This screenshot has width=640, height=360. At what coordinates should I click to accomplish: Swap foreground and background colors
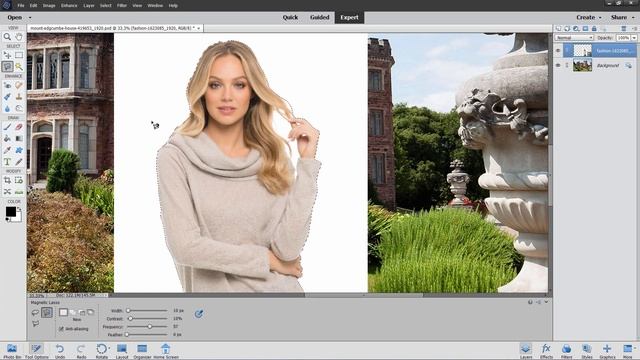click(19, 209)
